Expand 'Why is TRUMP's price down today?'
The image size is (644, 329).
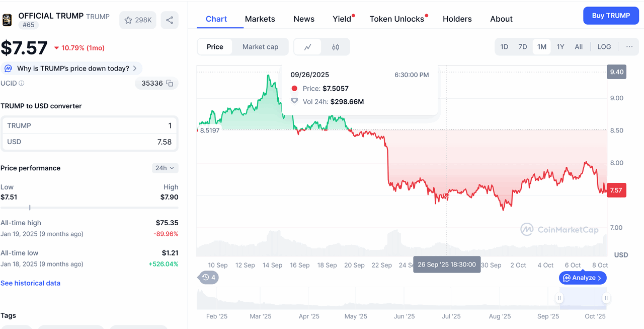(73, 69)
